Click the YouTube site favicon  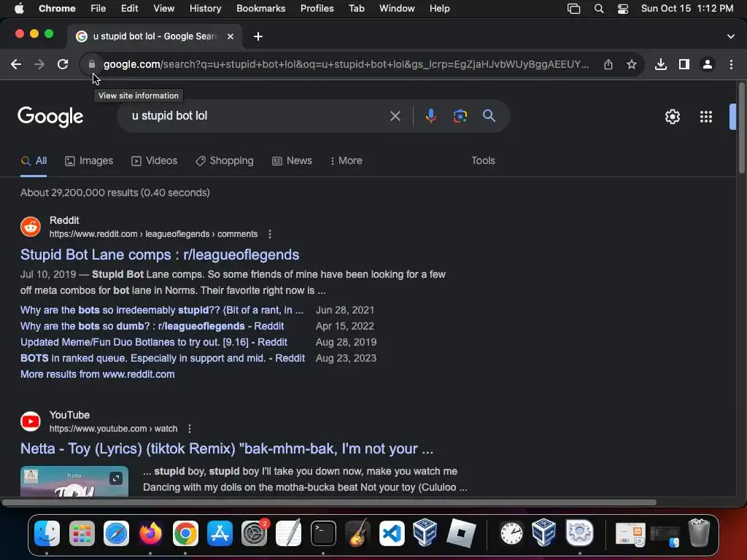(31, 421)
